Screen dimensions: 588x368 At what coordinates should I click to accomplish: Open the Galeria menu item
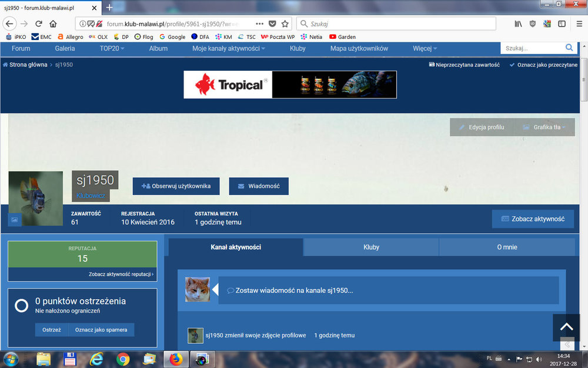pyautogui.click(x=65, y=48)
